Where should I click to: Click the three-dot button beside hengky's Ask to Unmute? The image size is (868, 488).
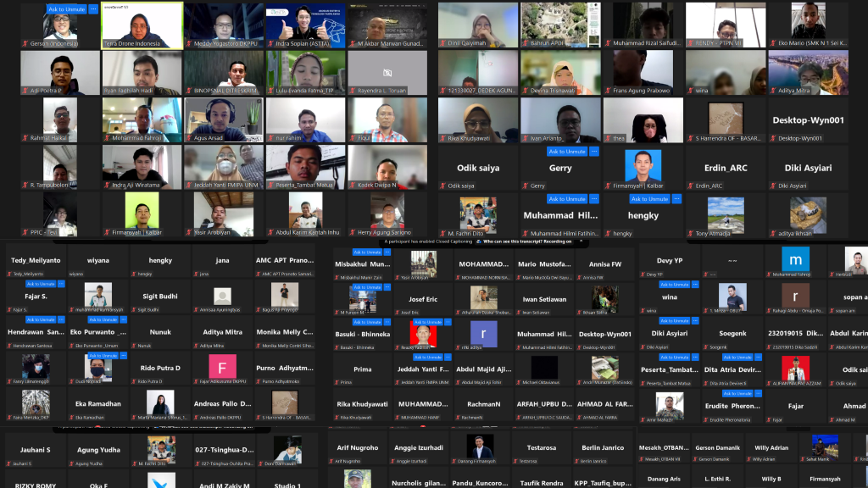coord(677,199)
